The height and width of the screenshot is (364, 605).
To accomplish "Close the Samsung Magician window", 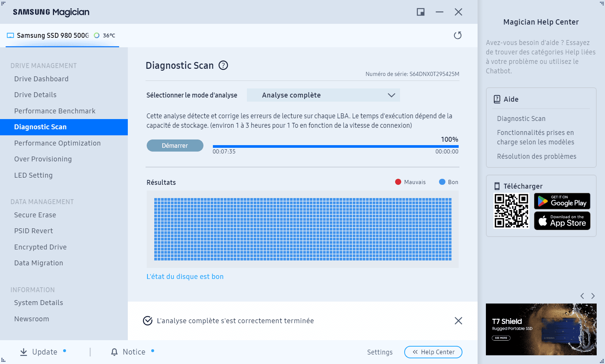I will coord(458,12).
